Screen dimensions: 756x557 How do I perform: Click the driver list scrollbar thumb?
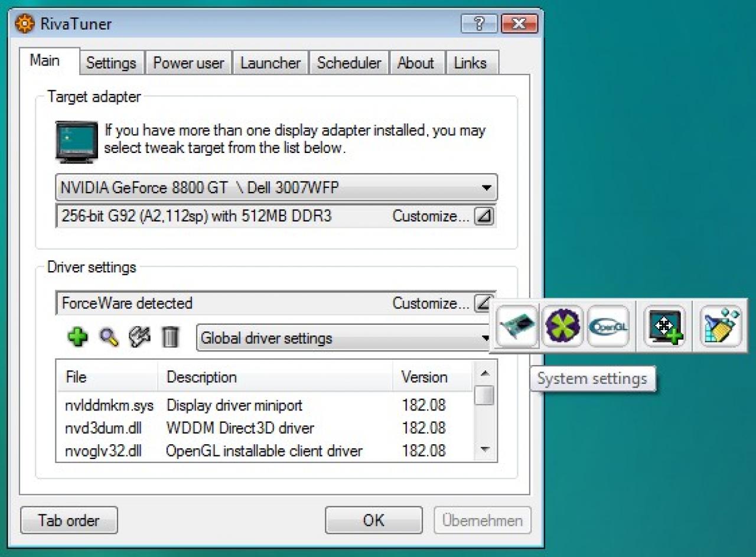click(x=485, y=395)
